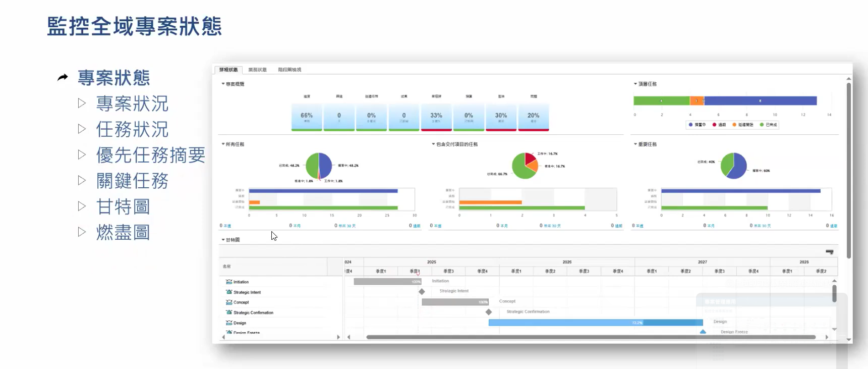Collapse the 所有任務 section
Image resolution: width=868 pixels, height=369 pixels.
click(x=223, y=144)
